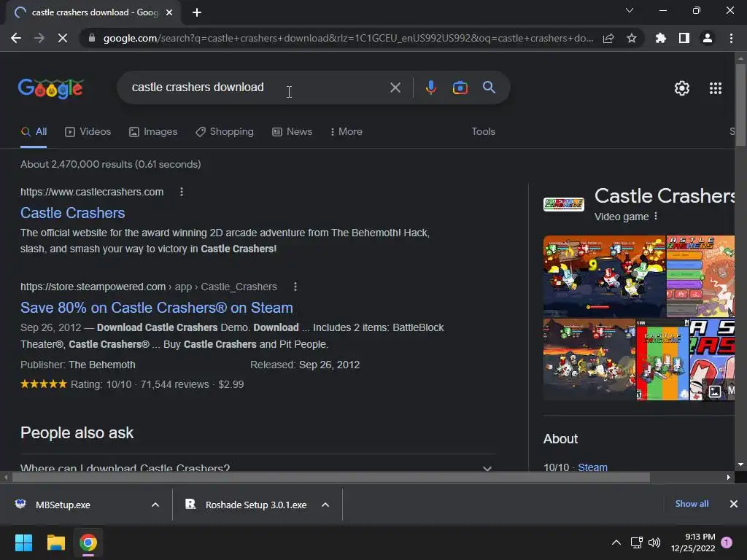Open the colorful striped Castle Crashers cover image
Image resolution: width=747 pixels, height=560 pixels.
[x=662, y=359]
